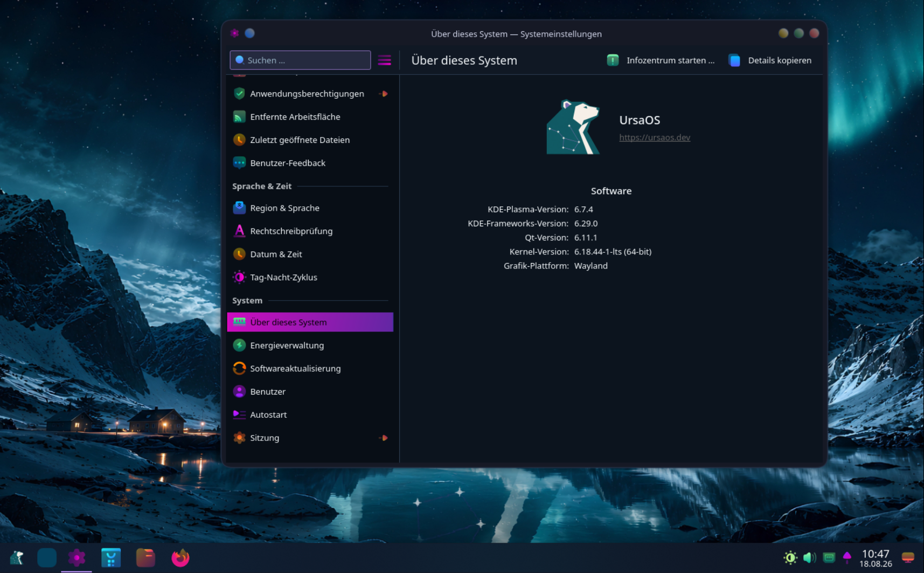Select the Über dieses System entry
Viewport: 924px width, 573px height.
[x=310, y=322]
